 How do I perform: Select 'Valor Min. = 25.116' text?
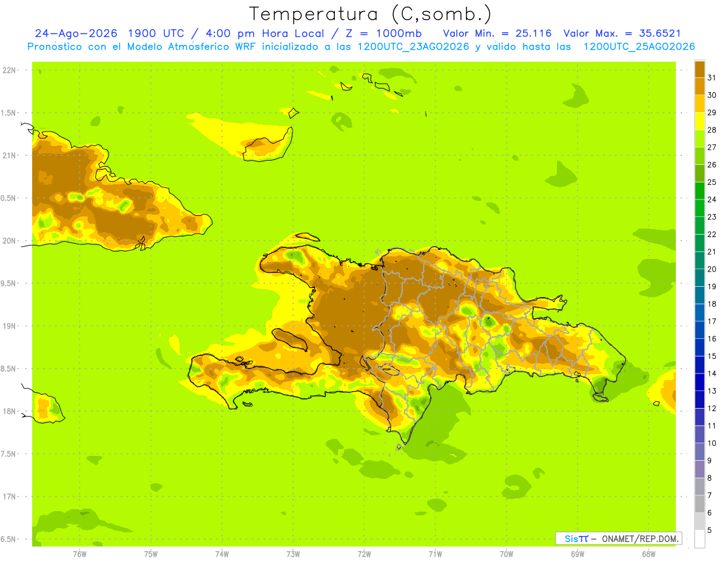[x=497, y=33]
